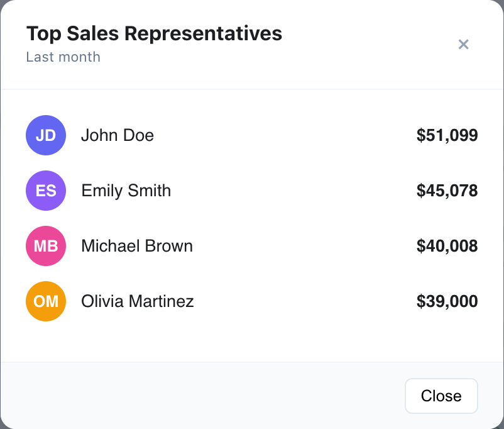Viewport: 504px width, 429px height.
Task: Click the Top Sales Representatives title
Action: click(153, 33)
